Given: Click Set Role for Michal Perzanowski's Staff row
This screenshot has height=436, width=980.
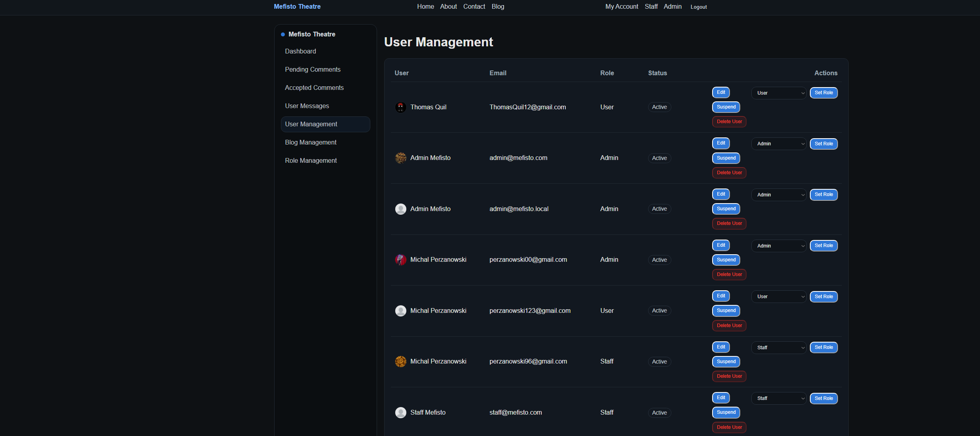Looking at the screenshot, I should click(x=823, y=347).
